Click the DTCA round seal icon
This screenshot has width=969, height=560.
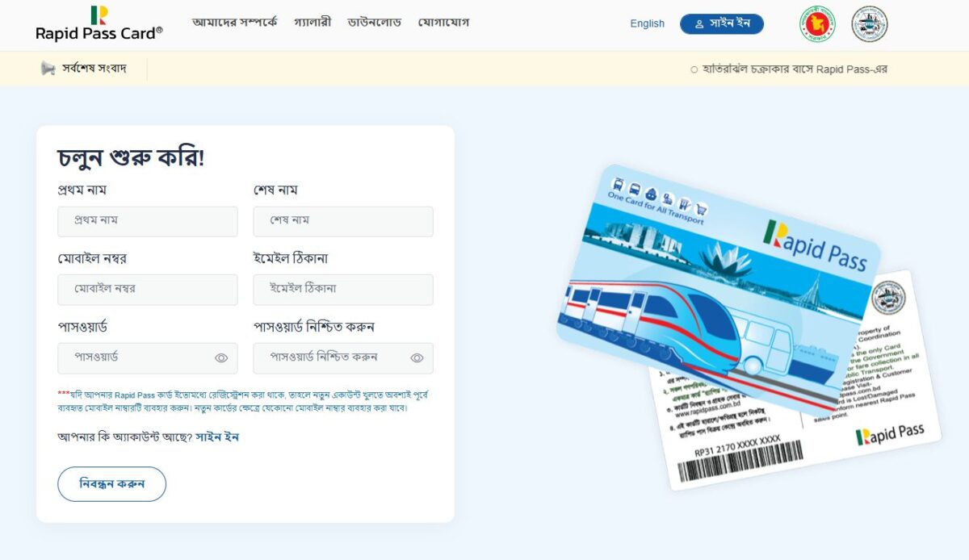coord(870,24)
